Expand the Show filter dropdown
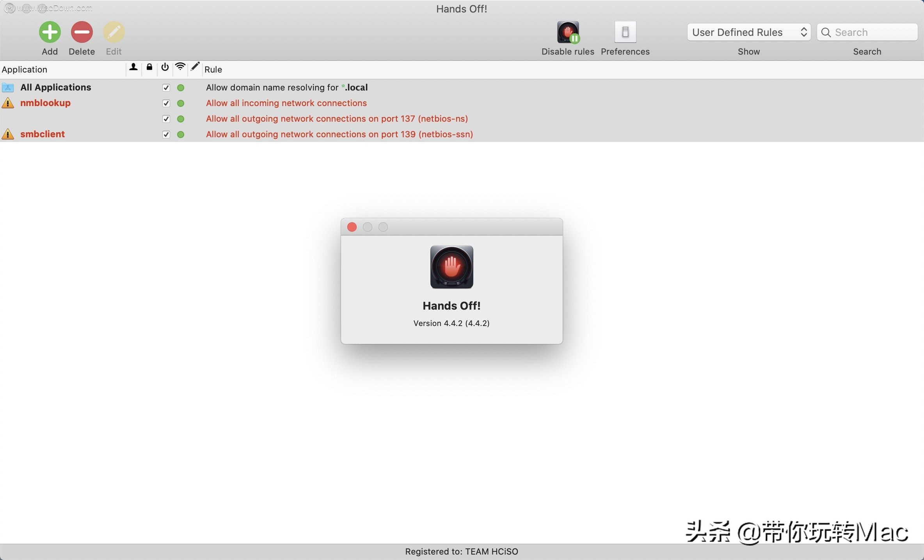 pos(748,31)
